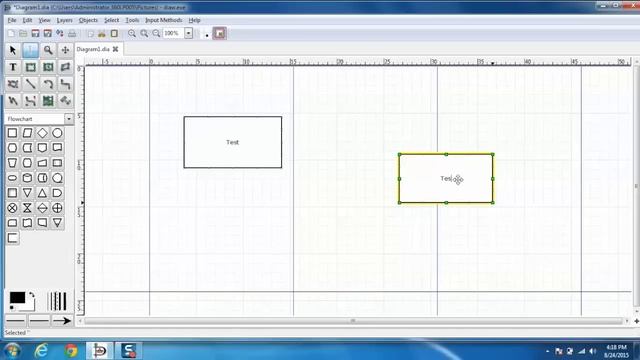Select the flowchart Process box shape

coord(12,133)
